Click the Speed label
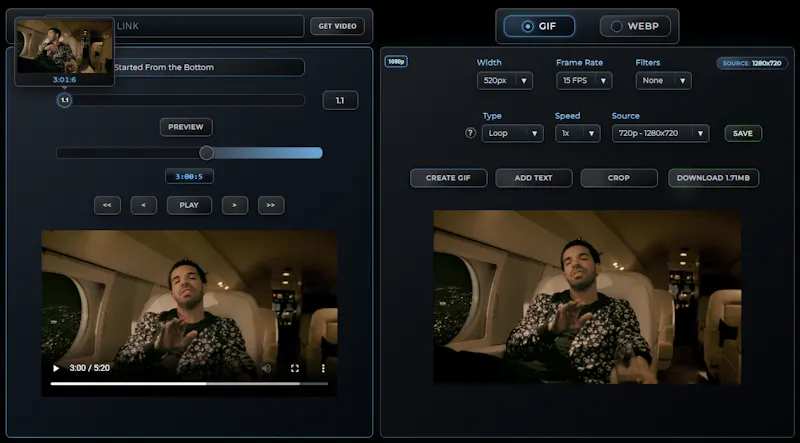Viewport: 800px width, 443px height. tap(567, 116)
